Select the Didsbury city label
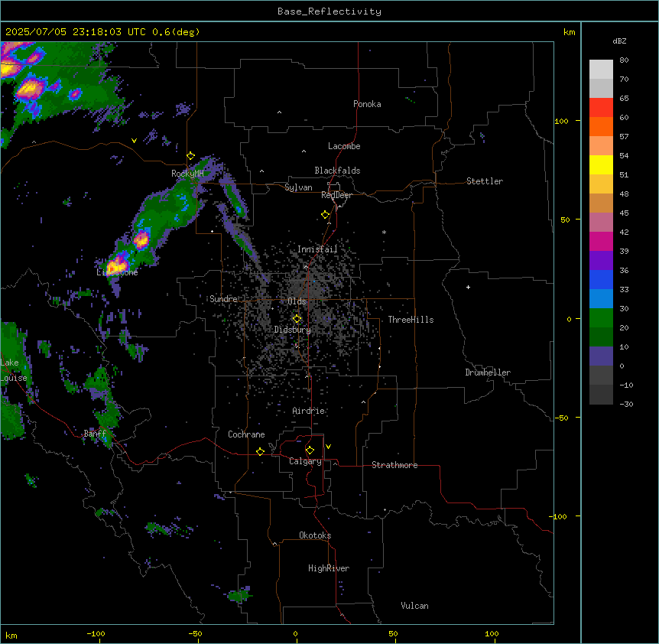 [293, 330]
